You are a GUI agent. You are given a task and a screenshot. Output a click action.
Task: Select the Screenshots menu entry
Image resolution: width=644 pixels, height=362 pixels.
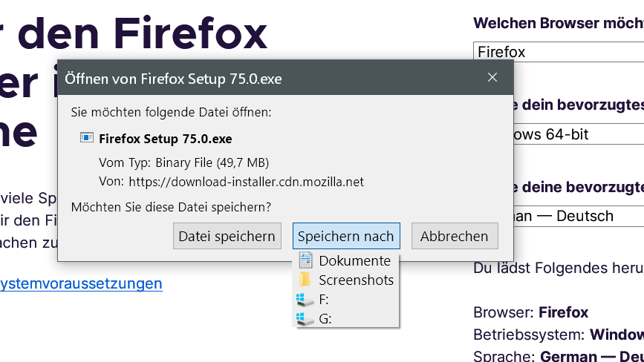coord(356,280)
